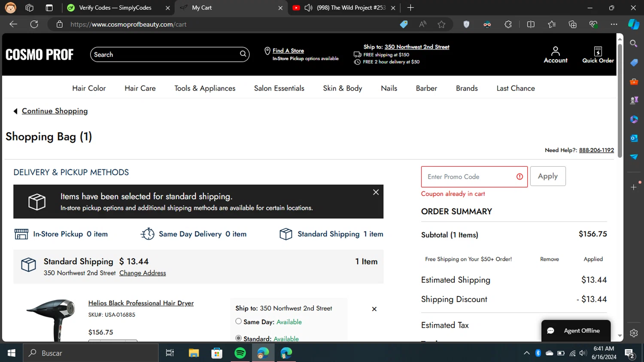Open browser extensions puzzle icon
The width and height of the screenshot is (644, 362).
click(508, 24)
